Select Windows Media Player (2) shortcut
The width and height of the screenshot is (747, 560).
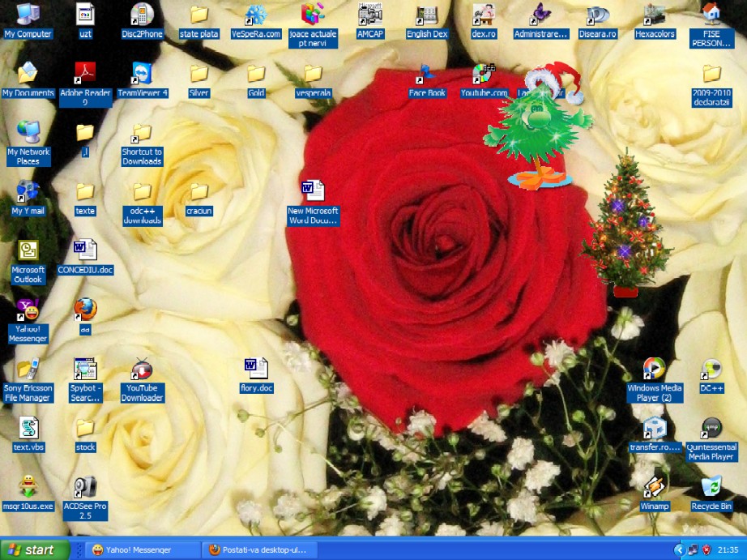click(x=655, y=370)
